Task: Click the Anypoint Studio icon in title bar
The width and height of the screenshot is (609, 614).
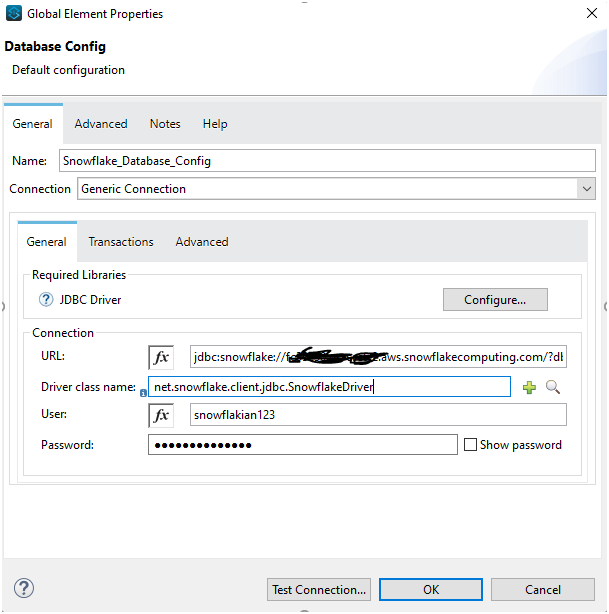Action: coord(14,13)
